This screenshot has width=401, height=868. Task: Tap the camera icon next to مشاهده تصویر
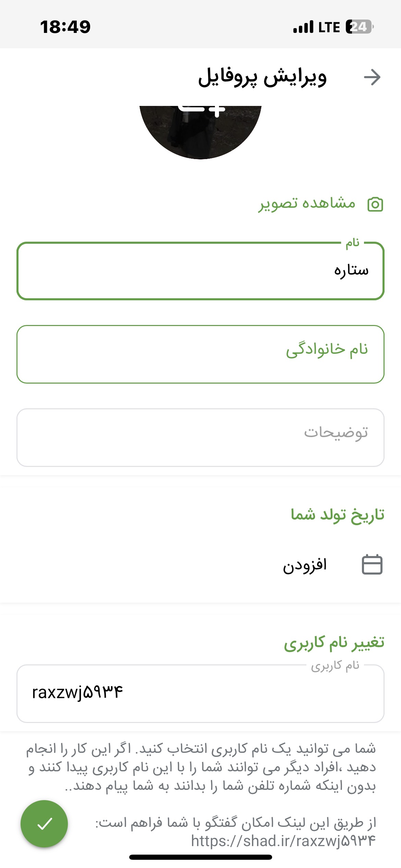click(x=375, y=205)
